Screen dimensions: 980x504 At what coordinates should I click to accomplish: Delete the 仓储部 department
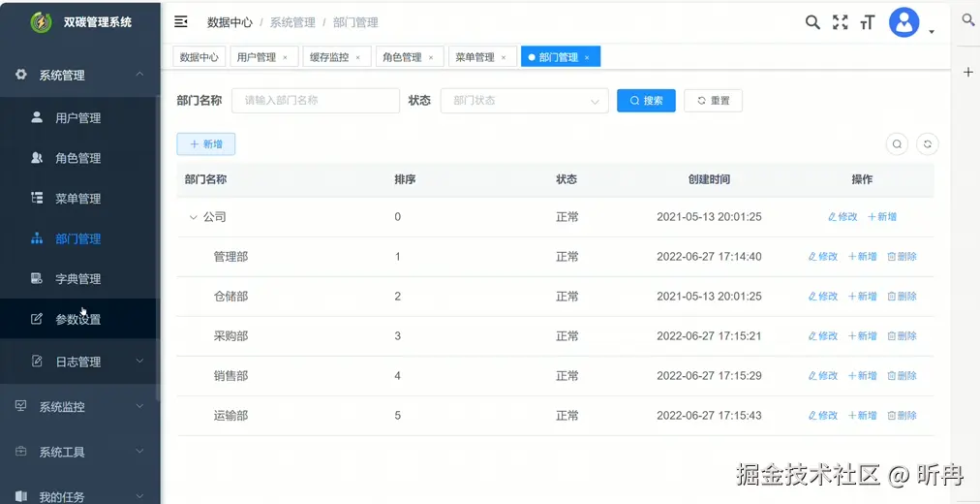pyautogui.click(x=902, y=297)
